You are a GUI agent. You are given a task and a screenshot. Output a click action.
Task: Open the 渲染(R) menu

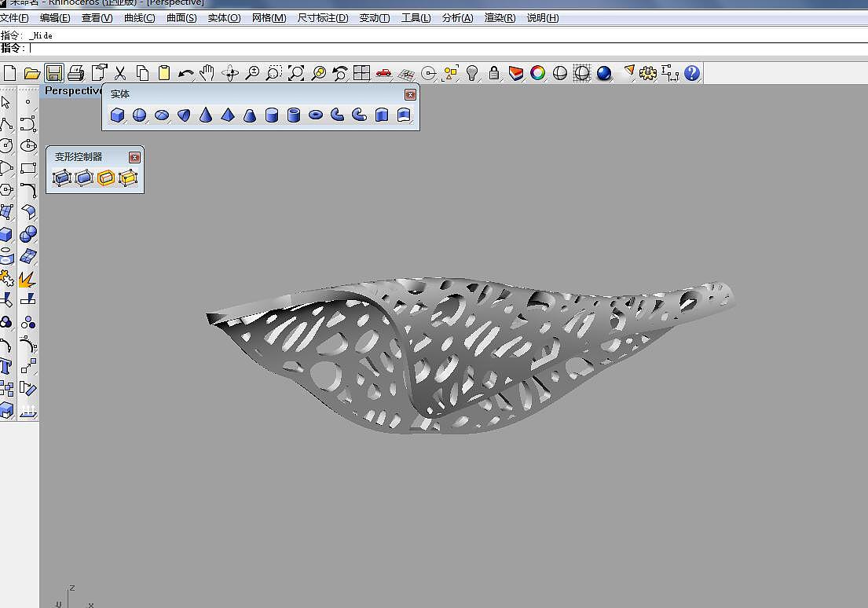click(500, 18)
